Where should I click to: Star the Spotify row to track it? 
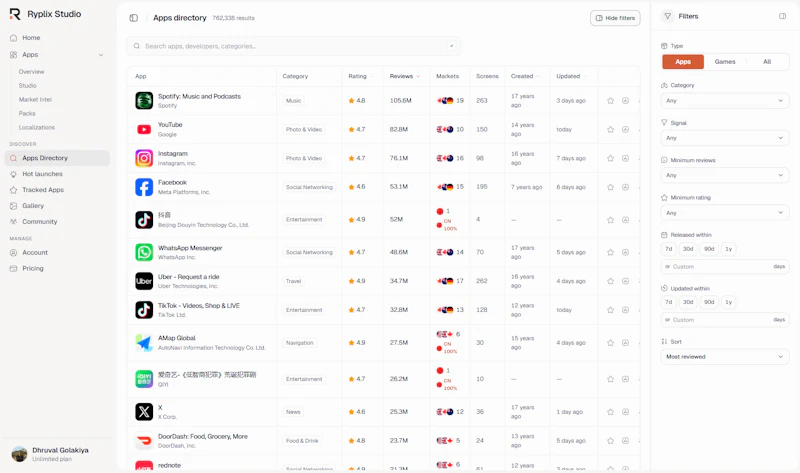coord(610,101)
